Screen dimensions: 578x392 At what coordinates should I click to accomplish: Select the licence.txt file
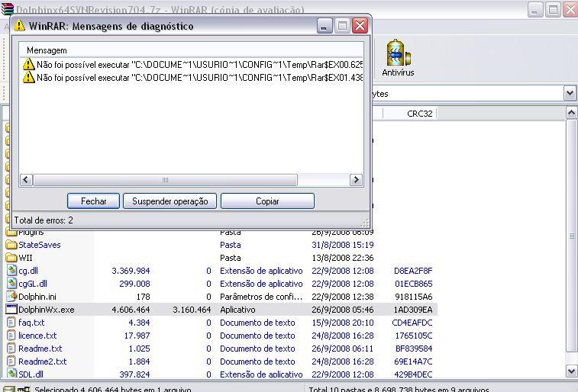[37, 336]
